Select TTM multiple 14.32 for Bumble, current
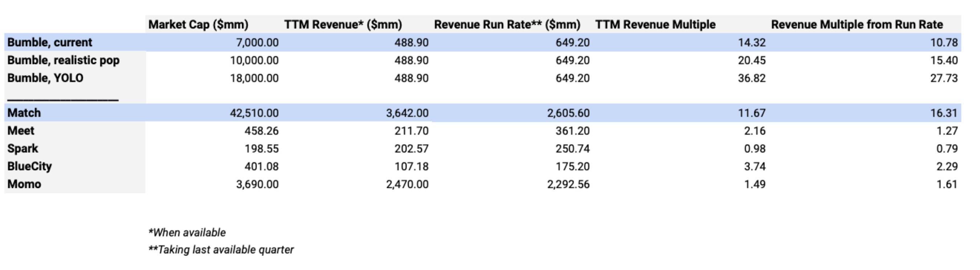Image resolution: width=980 pixels, height=270 pixels. [752, 42]
